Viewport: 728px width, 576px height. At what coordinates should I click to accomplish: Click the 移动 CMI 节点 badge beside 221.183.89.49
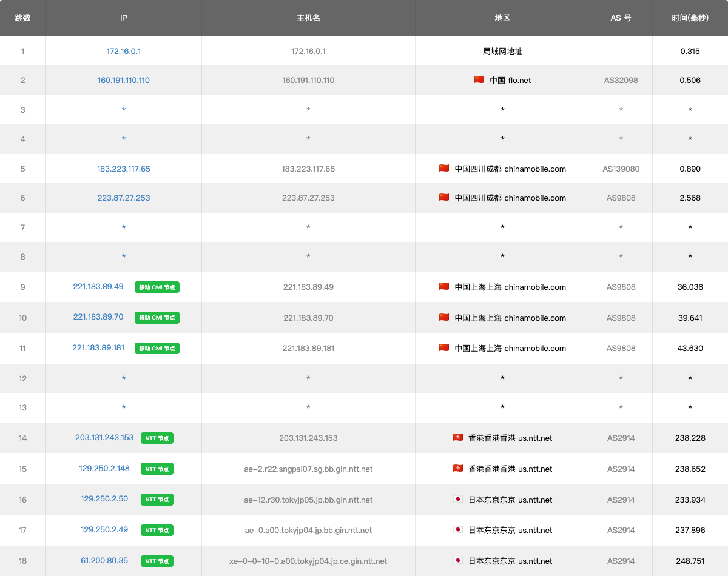(x=157, y=287)
